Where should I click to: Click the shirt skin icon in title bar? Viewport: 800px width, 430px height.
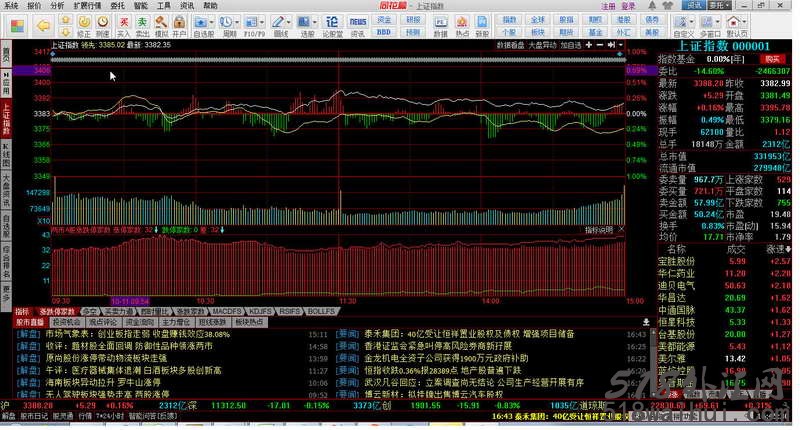668,6
